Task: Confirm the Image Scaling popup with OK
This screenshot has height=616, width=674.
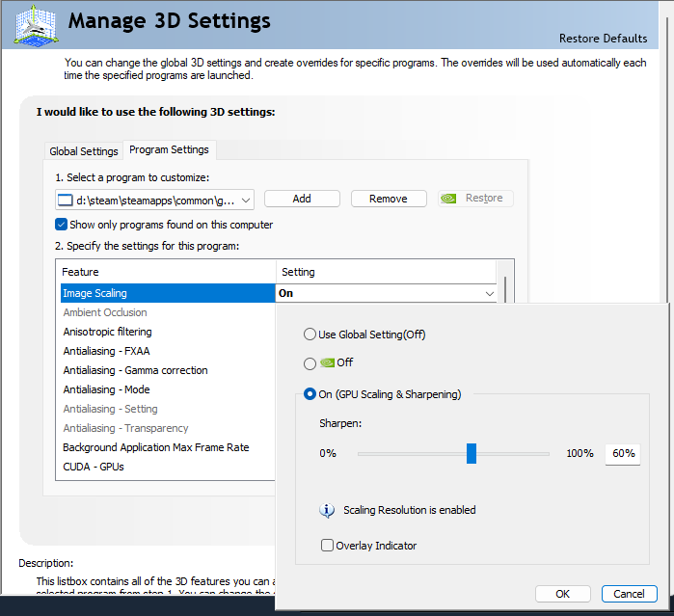Action: coord(563,594)
